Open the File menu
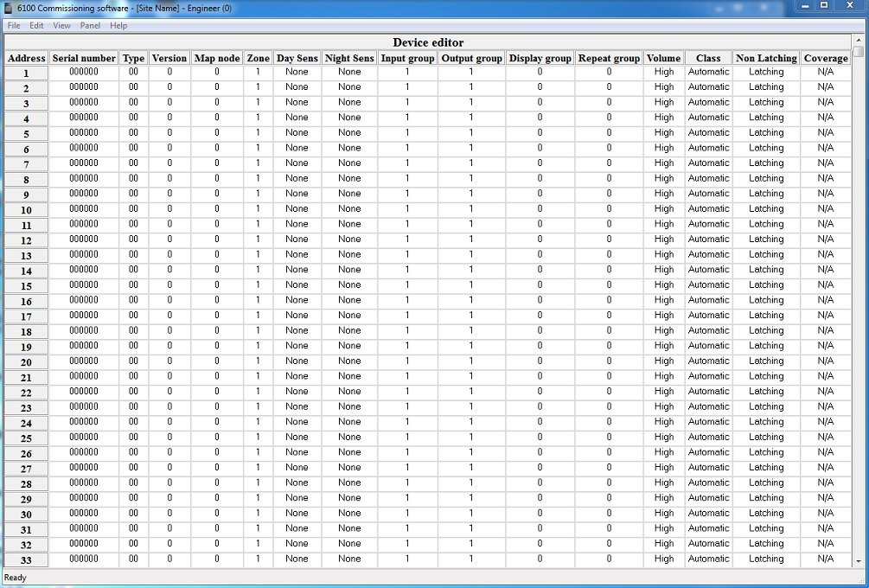 (x=14, y=25)
